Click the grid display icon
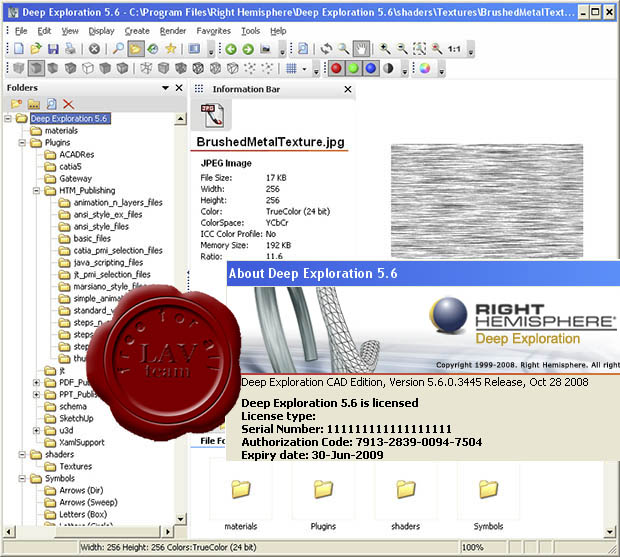This screenshot has width=620, height=557. click(x=291, y=68)
